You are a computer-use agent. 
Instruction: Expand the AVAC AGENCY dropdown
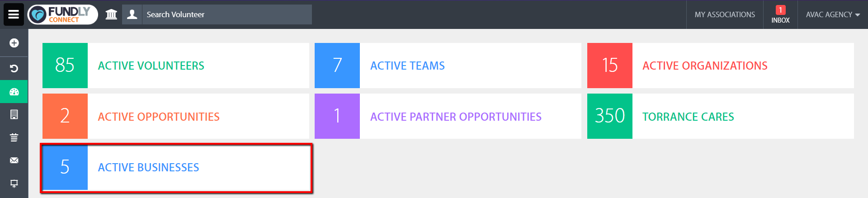click(833, 14)
